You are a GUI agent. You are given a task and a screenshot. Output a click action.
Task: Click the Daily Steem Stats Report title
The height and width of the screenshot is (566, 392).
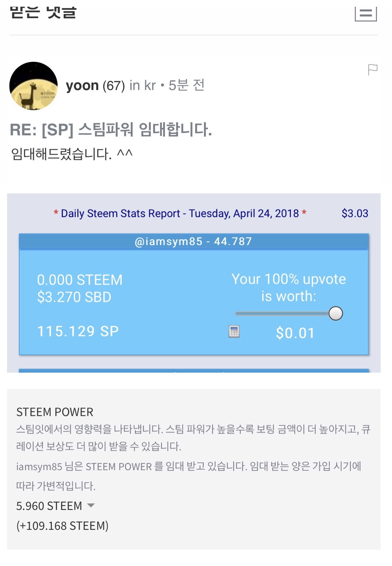180,214
